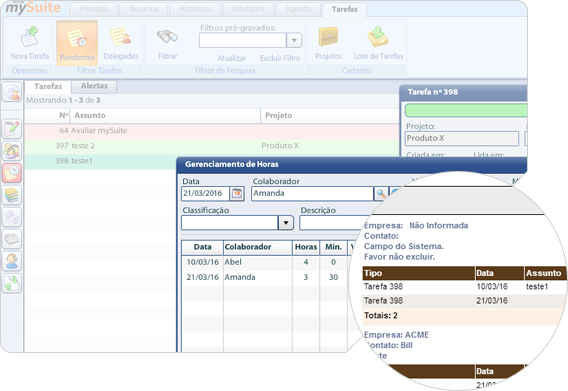Image resolution: width=568 pixels, height=391 pixels.
Task: Click the Lote de Tarefas icon
Action: [x=378, y=37]
